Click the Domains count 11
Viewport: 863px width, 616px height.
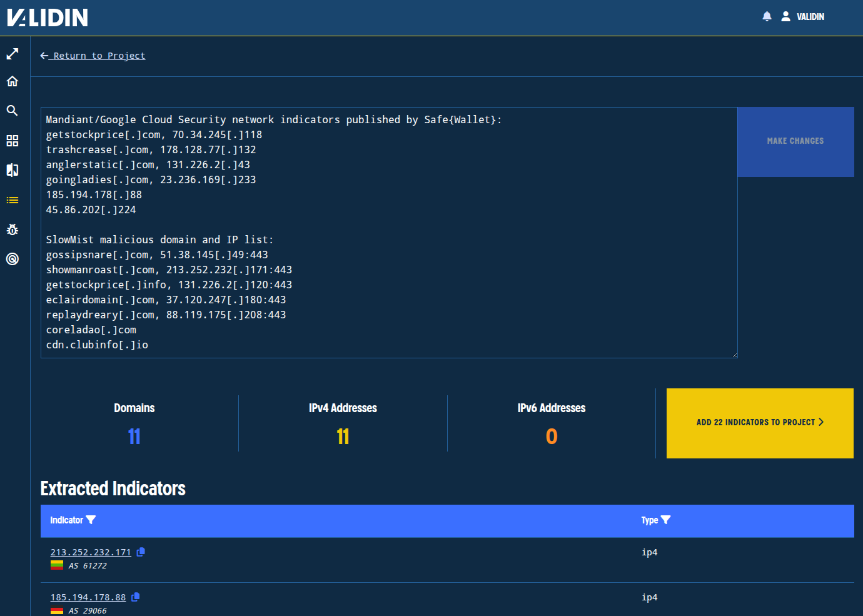point(134,437)
